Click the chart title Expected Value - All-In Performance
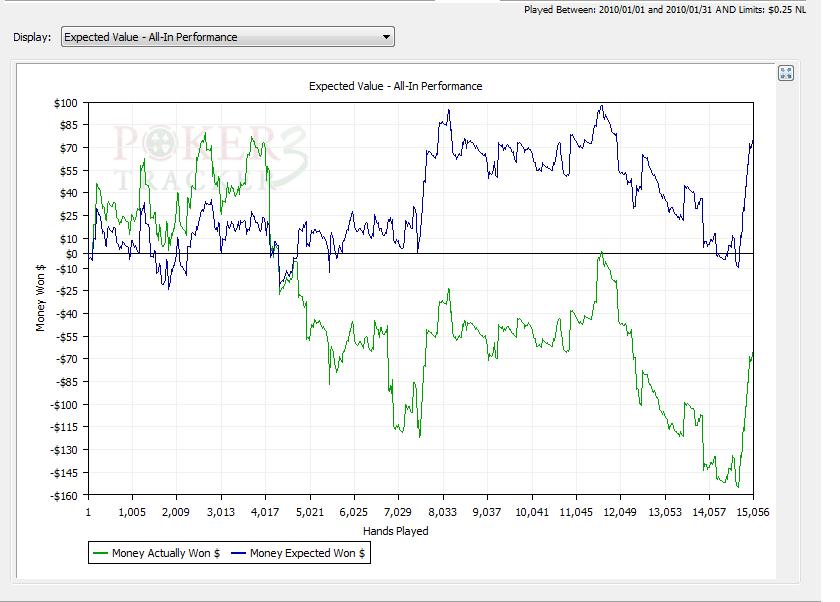This screenshot has height=602, width=840. point(395,86)
